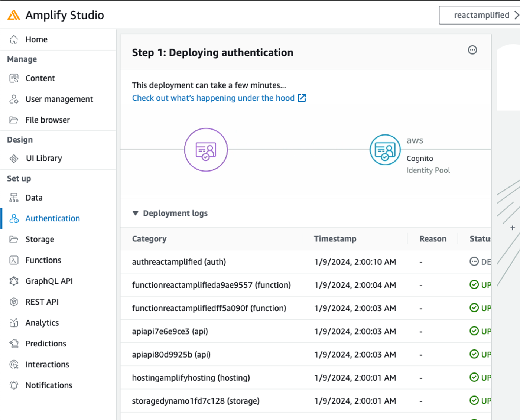The image size is (520, 420).
Task: Select Authentication in the Set up menu
Action: 52,218
